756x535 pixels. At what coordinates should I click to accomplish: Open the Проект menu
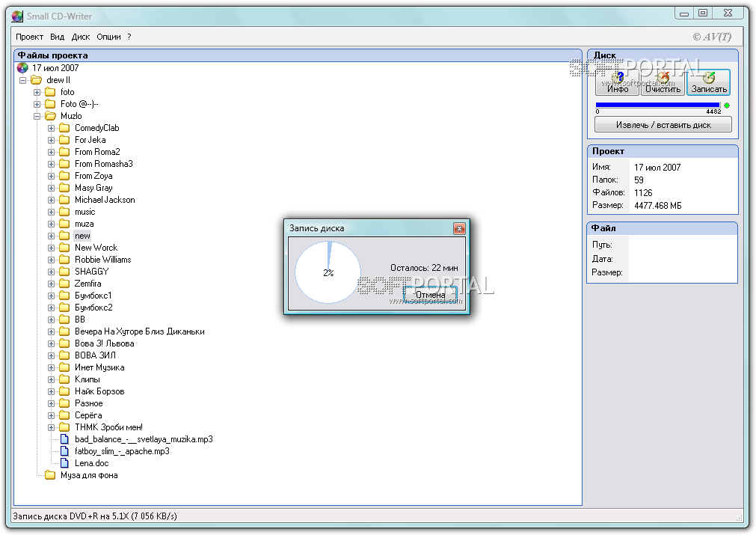coord(30,37)
